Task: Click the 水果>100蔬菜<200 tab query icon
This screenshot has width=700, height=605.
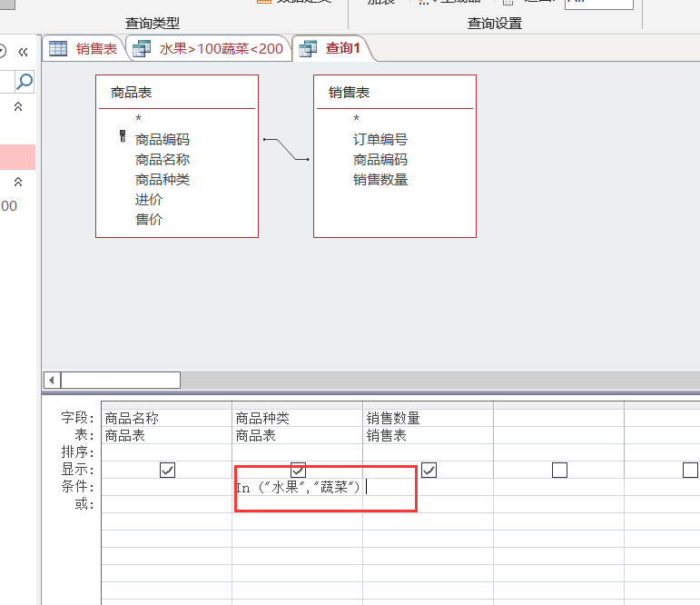Action: pyautogui.click(x=142, y=48)
